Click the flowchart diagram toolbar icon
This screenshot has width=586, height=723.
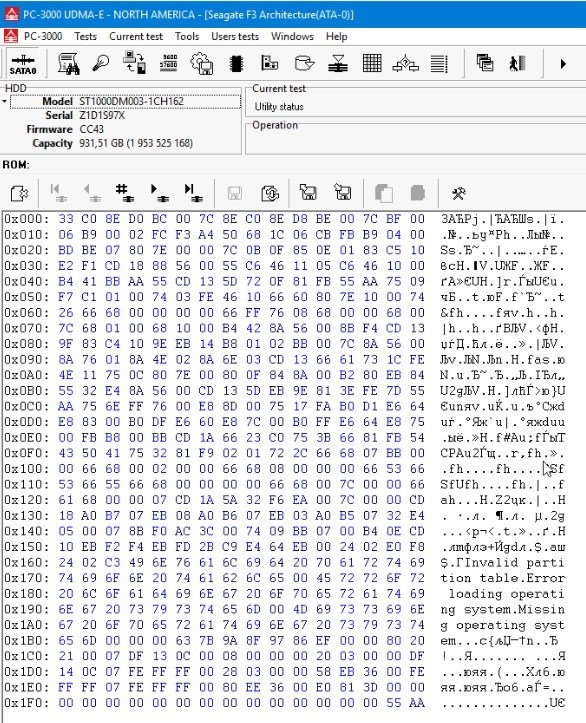coord(406,63)
